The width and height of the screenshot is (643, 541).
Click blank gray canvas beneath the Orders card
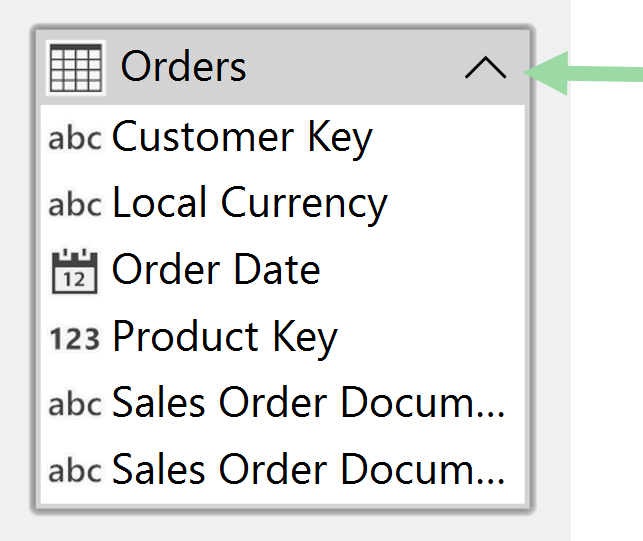point(280,528)
